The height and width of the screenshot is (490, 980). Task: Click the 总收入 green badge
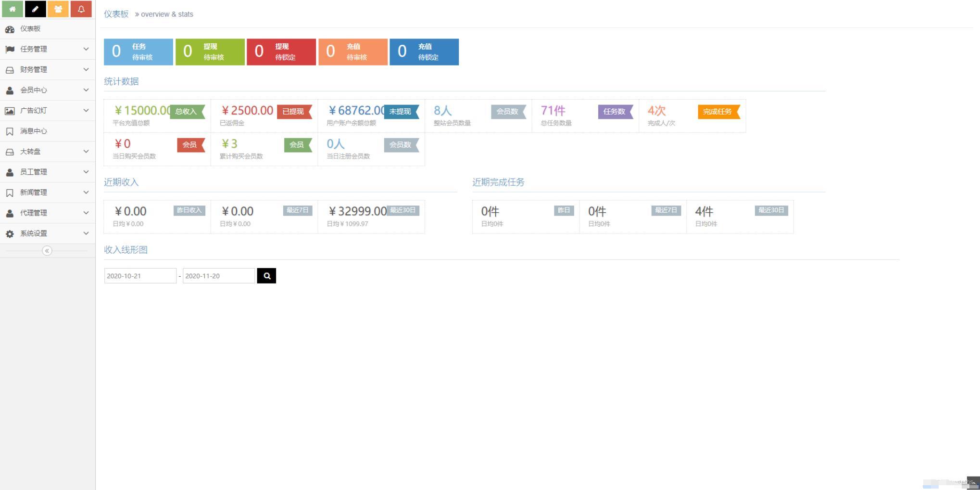click(188, 112)
